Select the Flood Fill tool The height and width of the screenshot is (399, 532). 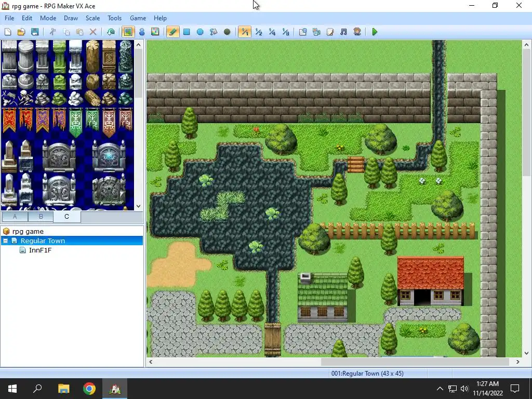214,32
